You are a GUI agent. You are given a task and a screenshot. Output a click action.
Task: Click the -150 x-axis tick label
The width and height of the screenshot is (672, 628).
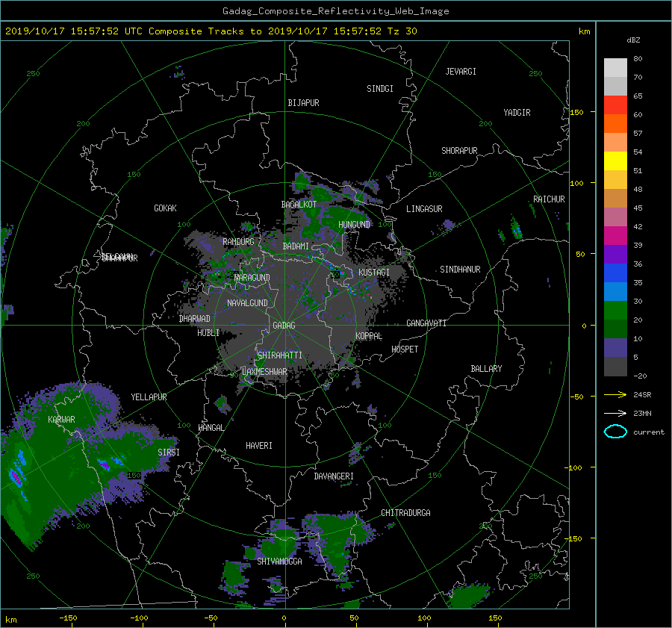68,618
